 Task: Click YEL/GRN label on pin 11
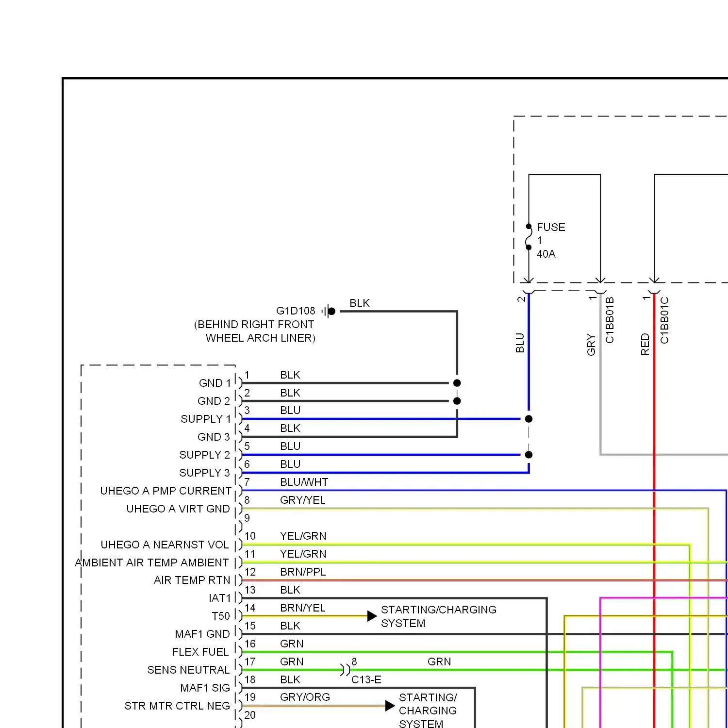[x=303, y=554]
